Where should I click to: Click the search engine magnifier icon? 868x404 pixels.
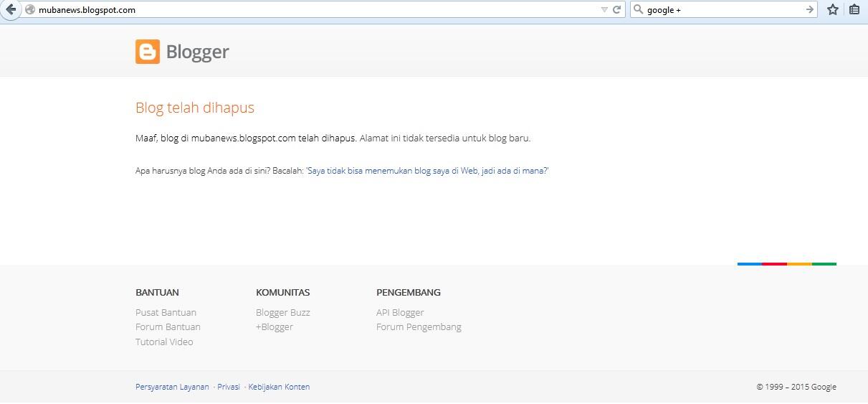pos(639,10)
